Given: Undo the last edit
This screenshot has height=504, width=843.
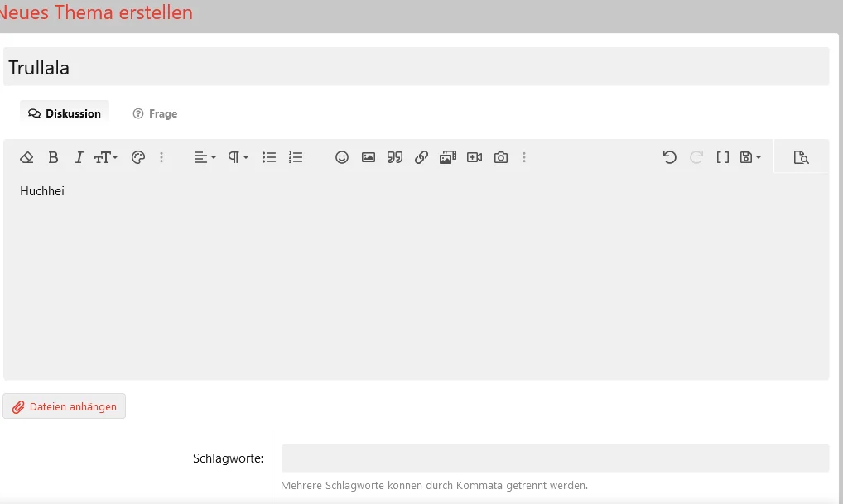Looking at the screenshot, I should click(x=669, y=157).
